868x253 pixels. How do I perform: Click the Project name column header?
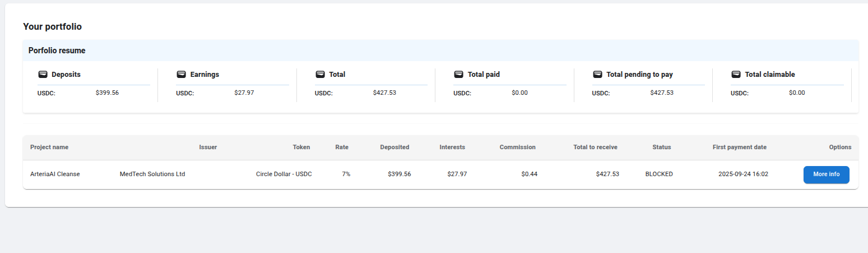pyautogui.click(x=49, y=148)
